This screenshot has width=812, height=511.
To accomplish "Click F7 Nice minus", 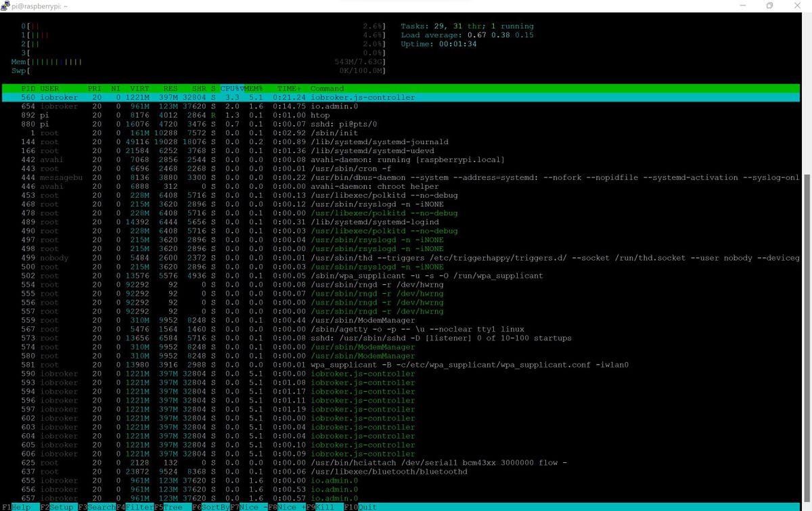I will pos(249,507).
